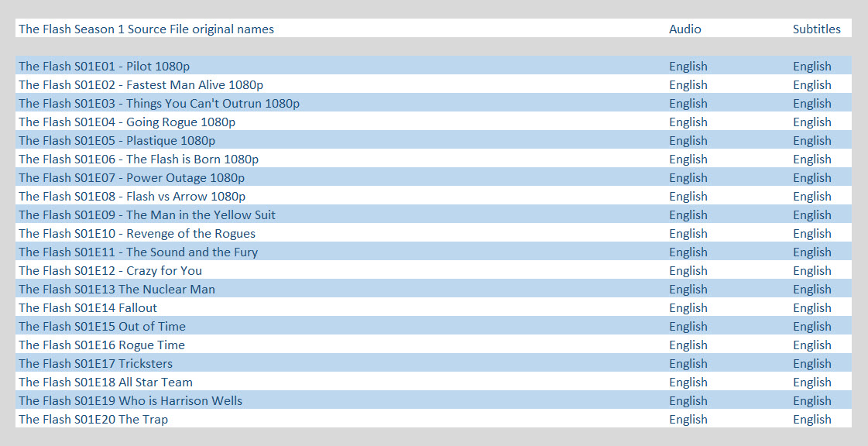This screenshot has height=446, width=868.
Task: Select 'The Flash S01E19 Who is Harrison Wells'
Action: click(x=130, y=400)
